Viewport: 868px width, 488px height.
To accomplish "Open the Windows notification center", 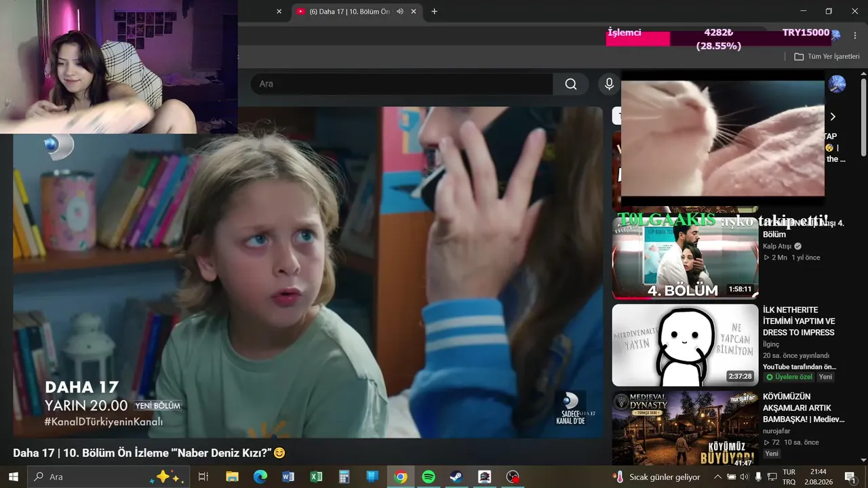I will tap(849, 476).
